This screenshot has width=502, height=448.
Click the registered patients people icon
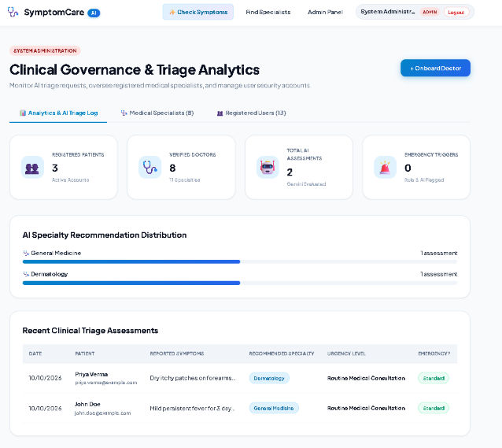click(x=32, y=167)
